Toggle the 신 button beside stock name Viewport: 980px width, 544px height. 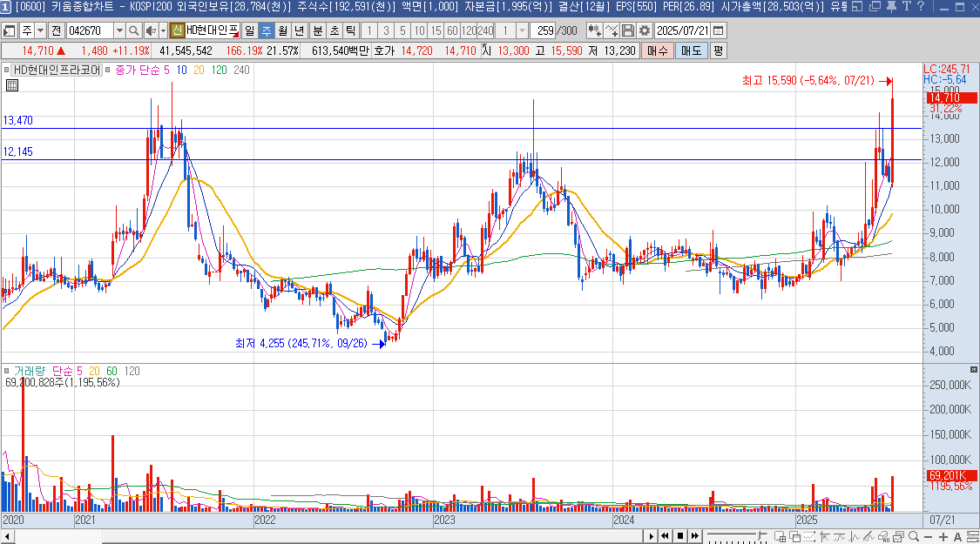pyautogui.click(x=177, y=30)
